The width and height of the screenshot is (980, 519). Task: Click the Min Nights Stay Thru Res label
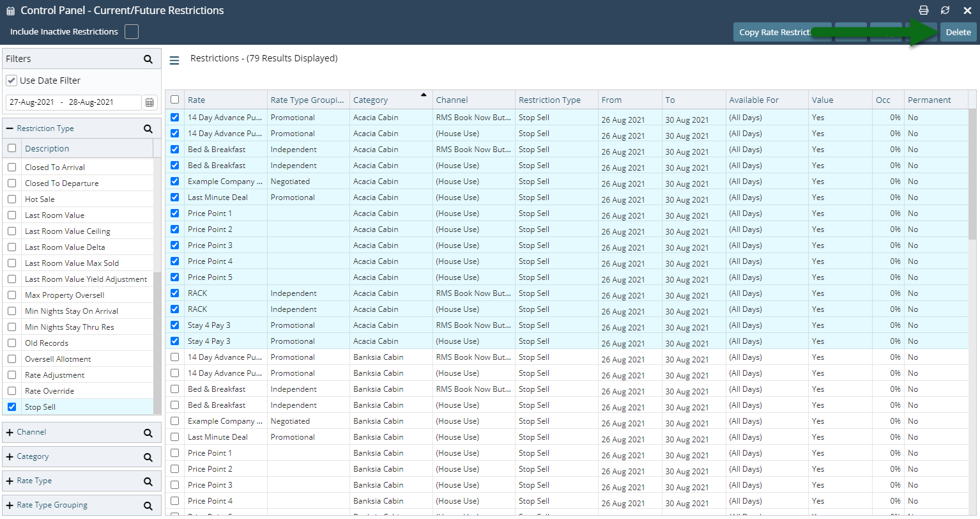click(70, 327)
